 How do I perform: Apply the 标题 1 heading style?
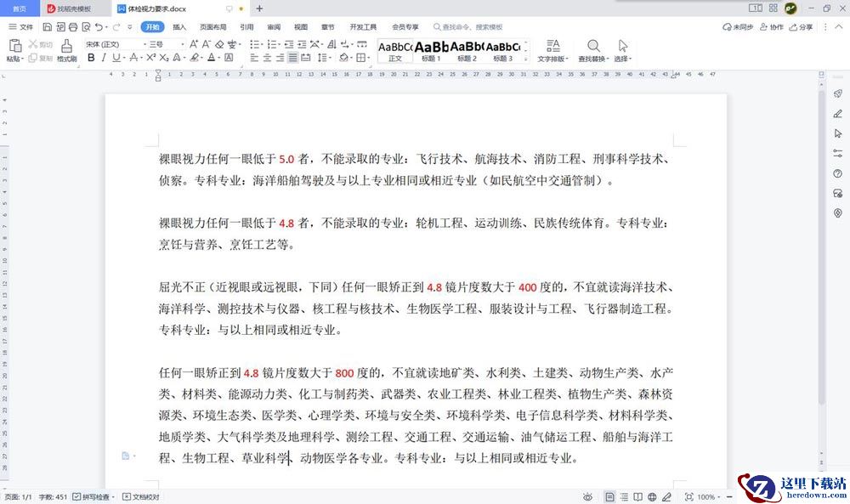click(431, 51)
